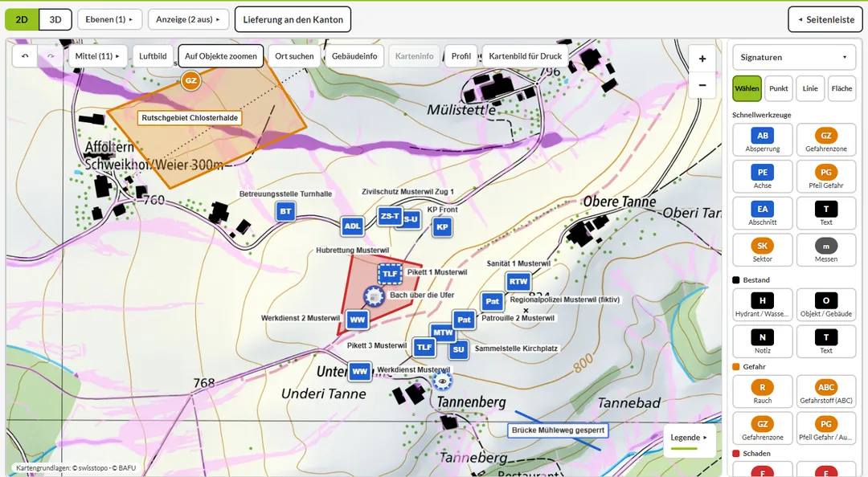Viewport: 868px width, 477px height.
Task: Click the Bach über die Ufer symbol
Action: tap(374, 297)
